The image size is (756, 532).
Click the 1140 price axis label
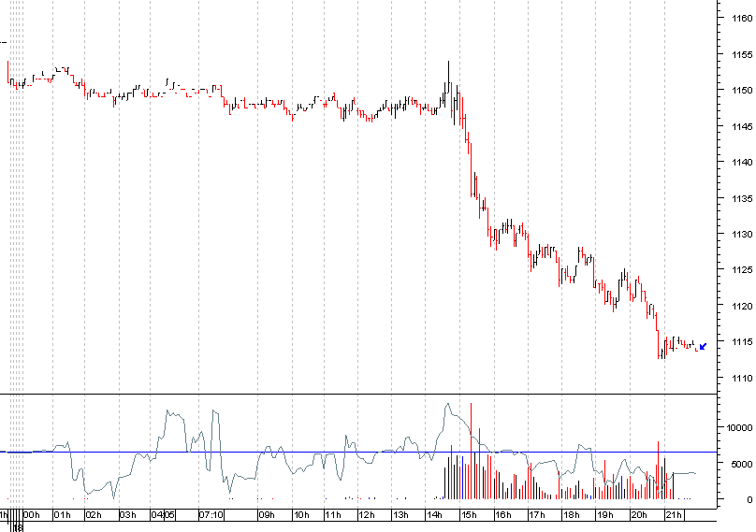(x=742, y=163)
